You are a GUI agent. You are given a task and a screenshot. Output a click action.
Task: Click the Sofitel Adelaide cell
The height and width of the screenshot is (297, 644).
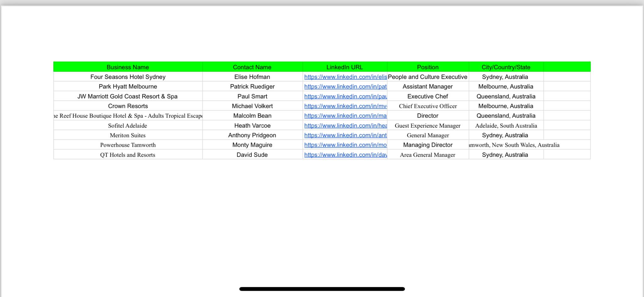128,126
